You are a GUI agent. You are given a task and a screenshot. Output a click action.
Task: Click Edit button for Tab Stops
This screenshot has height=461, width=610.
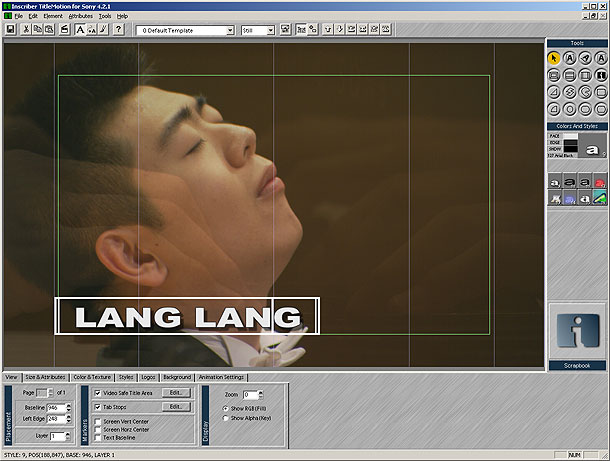point(176,408)
